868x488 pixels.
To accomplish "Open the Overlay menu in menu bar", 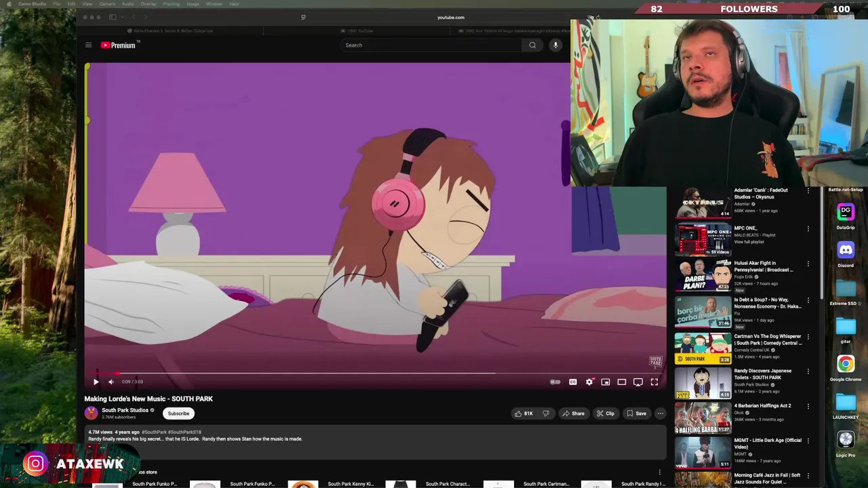I will pos(149,4).
